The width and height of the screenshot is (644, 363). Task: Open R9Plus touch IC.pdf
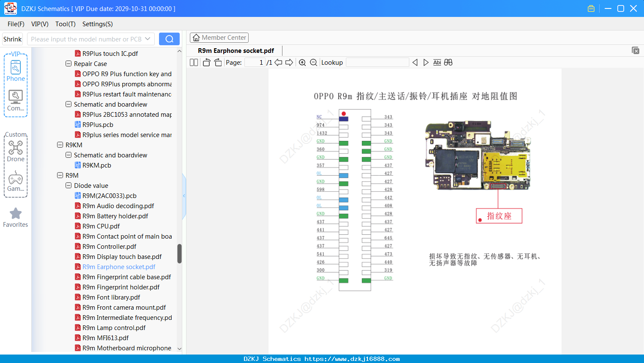110,54
